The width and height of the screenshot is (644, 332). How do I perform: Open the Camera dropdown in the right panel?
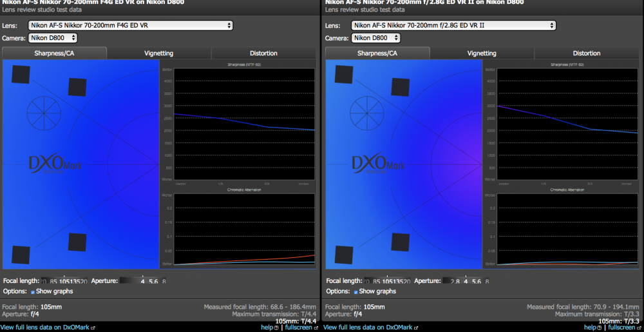pos(375,38)
